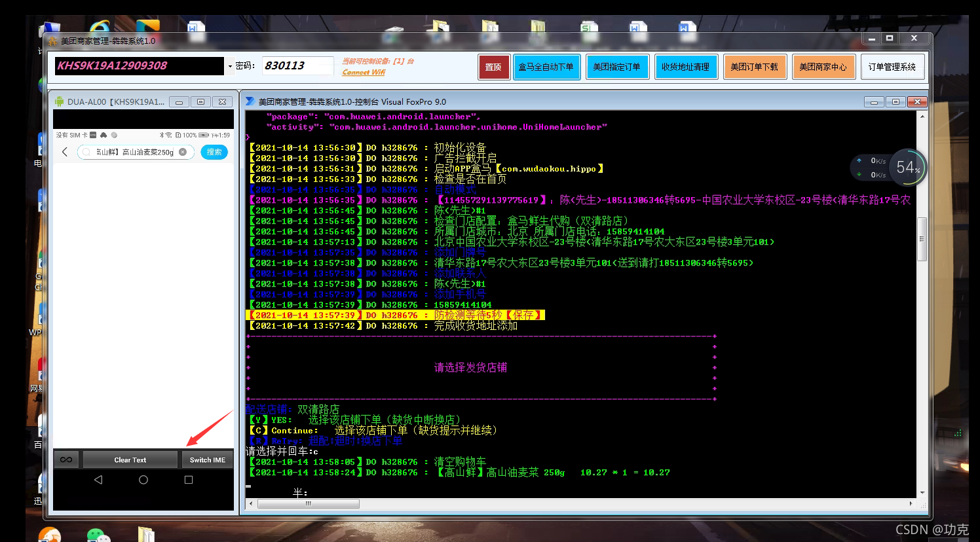
Task: Click the Connect Wifi link
Action: click(x=364, y=72)
